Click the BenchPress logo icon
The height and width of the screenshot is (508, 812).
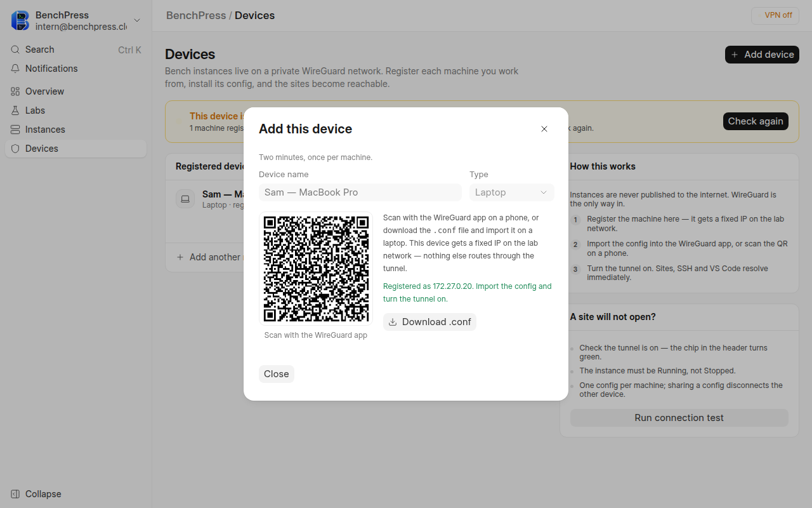coord(20,20)
